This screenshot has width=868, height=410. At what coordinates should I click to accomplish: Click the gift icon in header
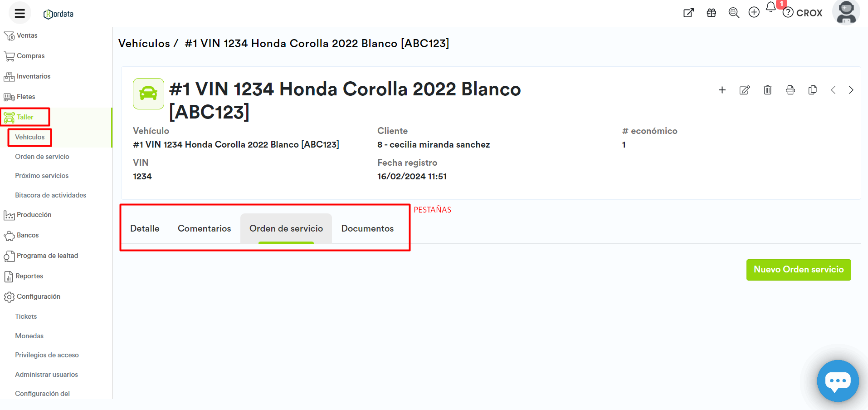(711, 13)
